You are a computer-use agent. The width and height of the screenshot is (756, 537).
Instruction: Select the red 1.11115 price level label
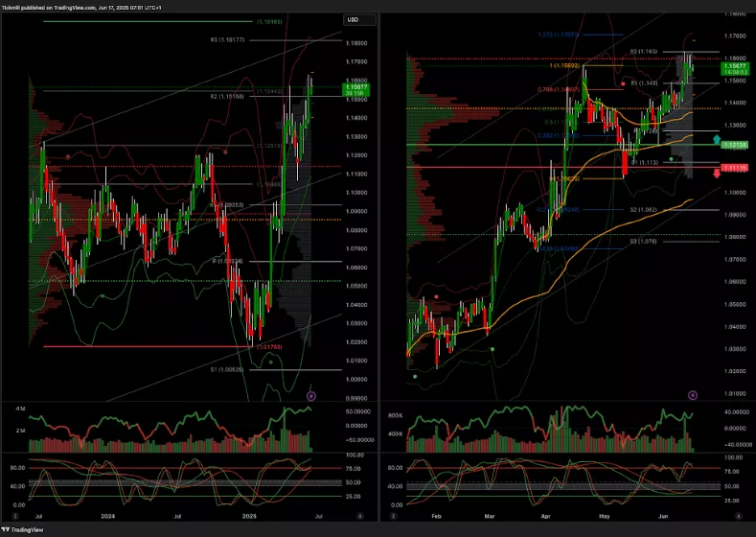[x=736, y=167]
